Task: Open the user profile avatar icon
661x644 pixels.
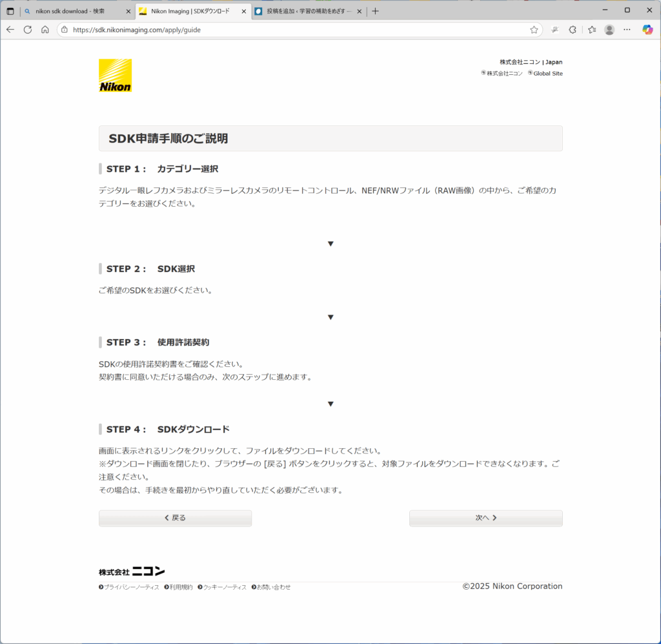Action: coord(609,30)
